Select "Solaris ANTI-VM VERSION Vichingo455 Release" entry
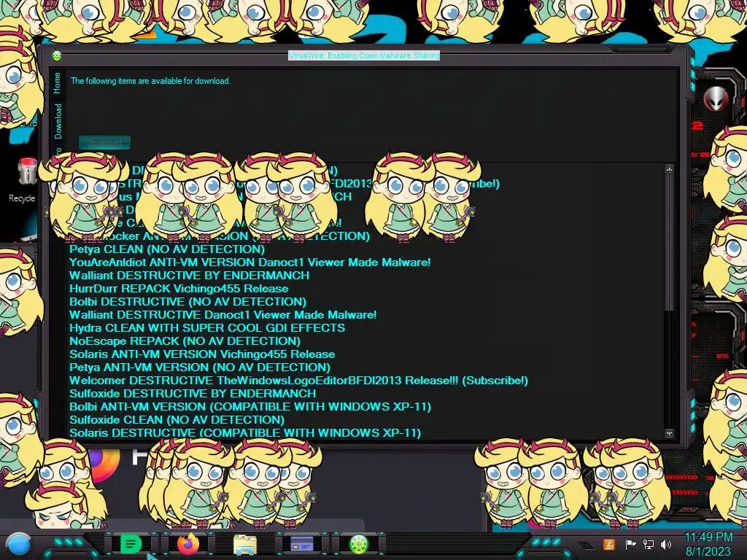747x560 pixels. [202, 354]
